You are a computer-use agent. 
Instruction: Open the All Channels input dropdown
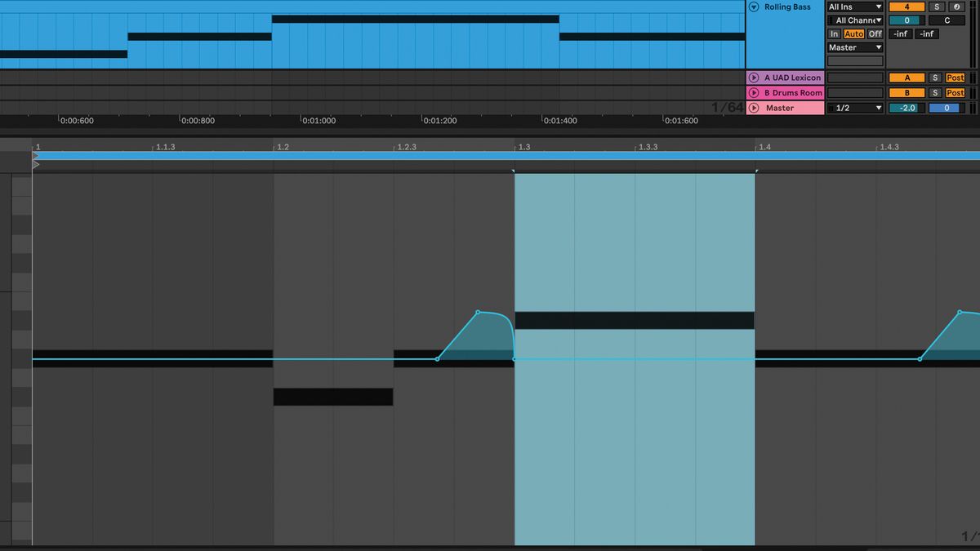(x=855, y=20)
